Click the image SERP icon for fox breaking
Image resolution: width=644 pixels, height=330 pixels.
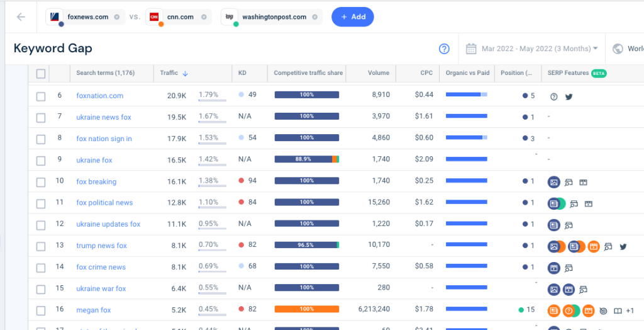pos(553,182)
